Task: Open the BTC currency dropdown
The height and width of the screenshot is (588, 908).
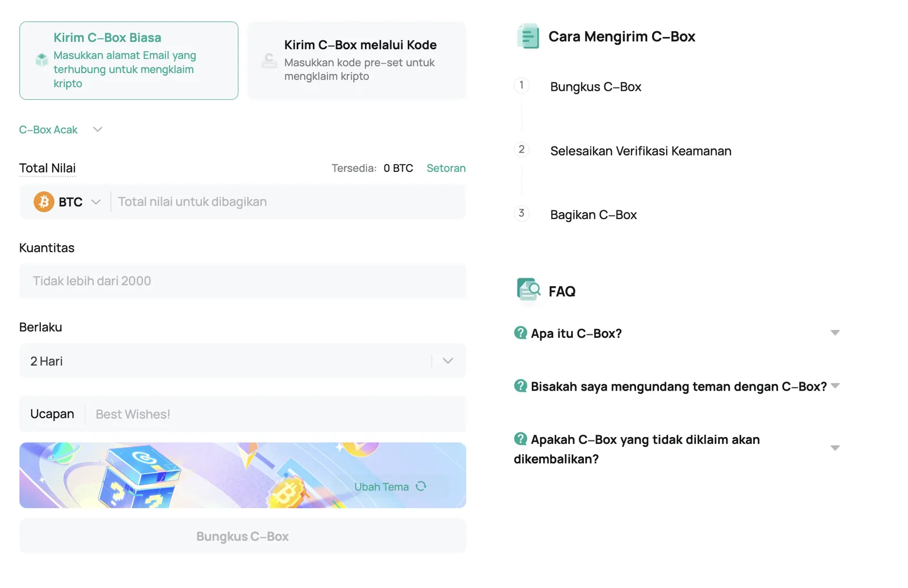Action: [68, 201]
